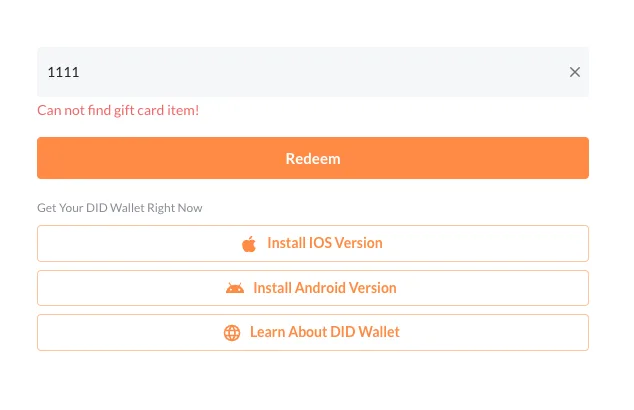Click the Android robot icon

235,288
